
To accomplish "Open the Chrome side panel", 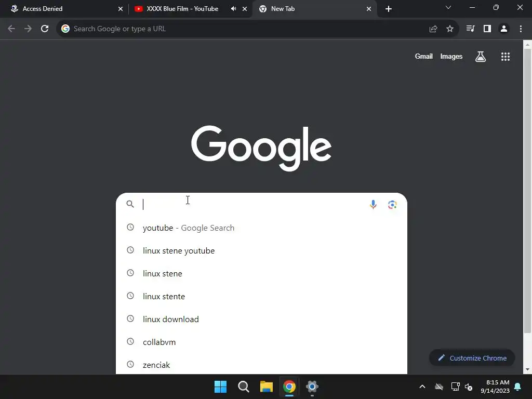I will (487, 29).
